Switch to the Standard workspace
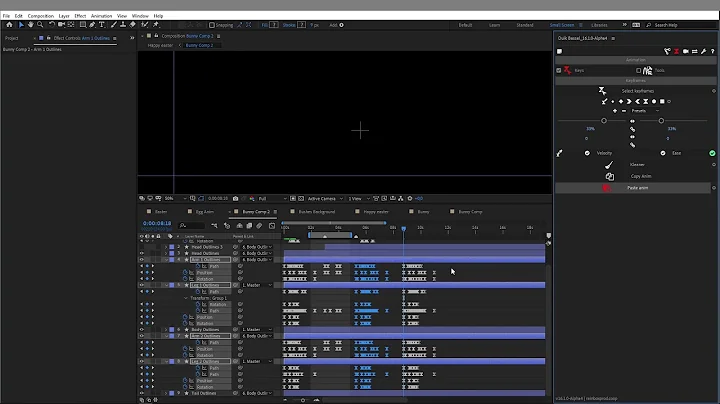 [x=524, y=25]
